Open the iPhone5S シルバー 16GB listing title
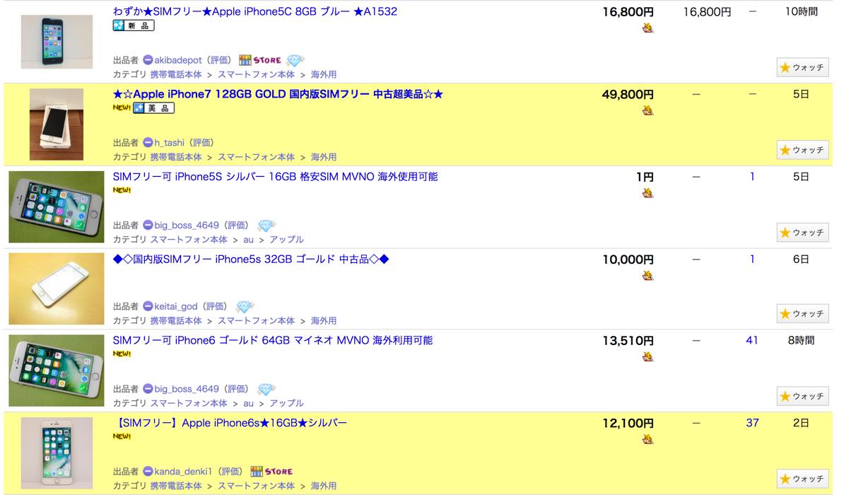 click(x=276, y=176)
